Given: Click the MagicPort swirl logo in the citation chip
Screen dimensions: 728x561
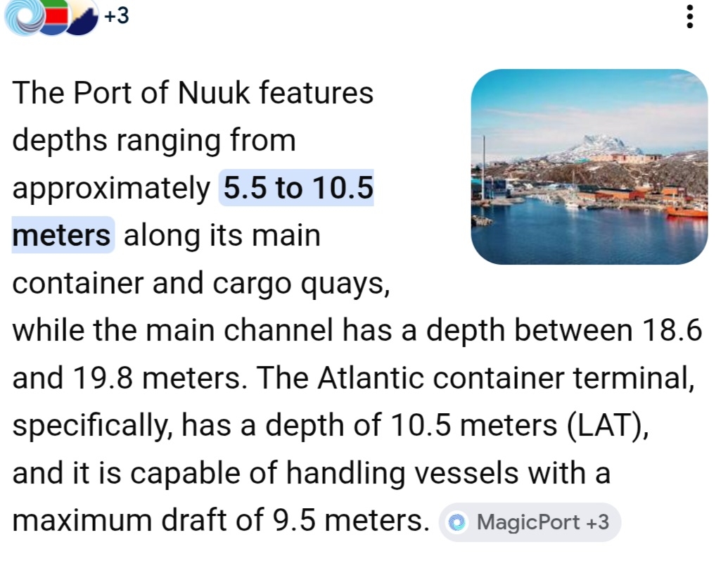Looking at the screenshot, I should [x=459, y=523].
